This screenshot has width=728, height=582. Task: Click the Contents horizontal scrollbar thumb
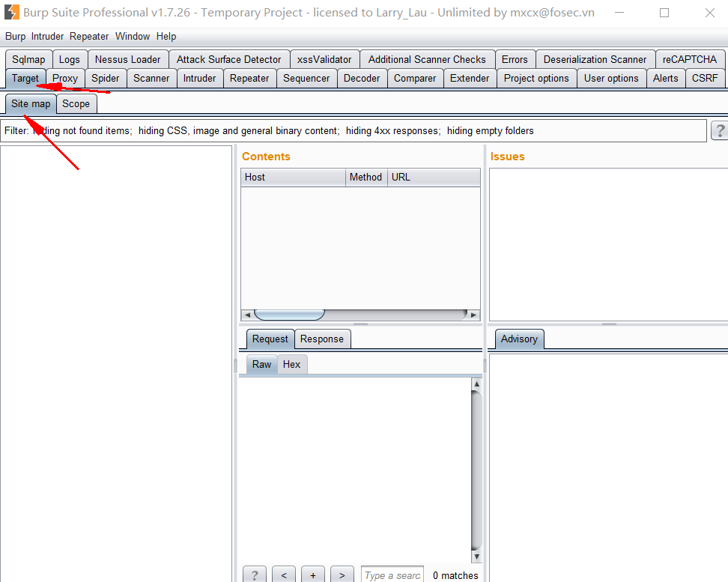(x=289, y=315)
